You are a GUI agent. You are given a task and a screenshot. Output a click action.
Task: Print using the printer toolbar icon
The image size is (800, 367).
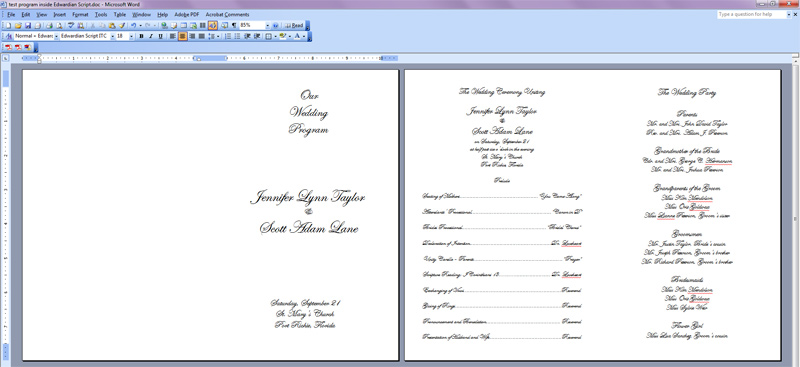coord(49,26)
